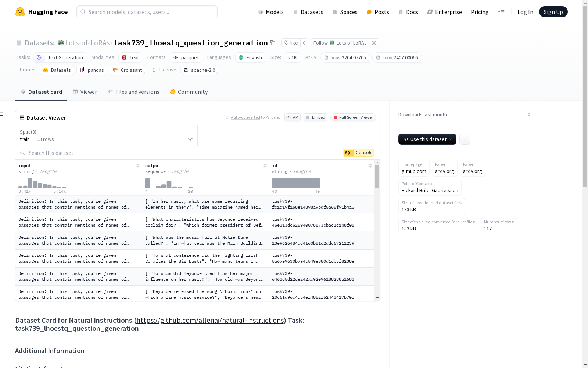Click the Embed button
Viewport: 588px width, 368px height.
pyautogui.click(x=315, y=117)
